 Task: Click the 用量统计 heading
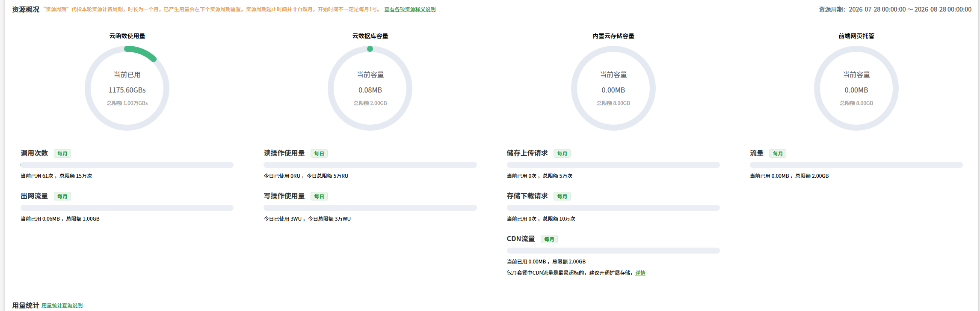tap(26, 305)
